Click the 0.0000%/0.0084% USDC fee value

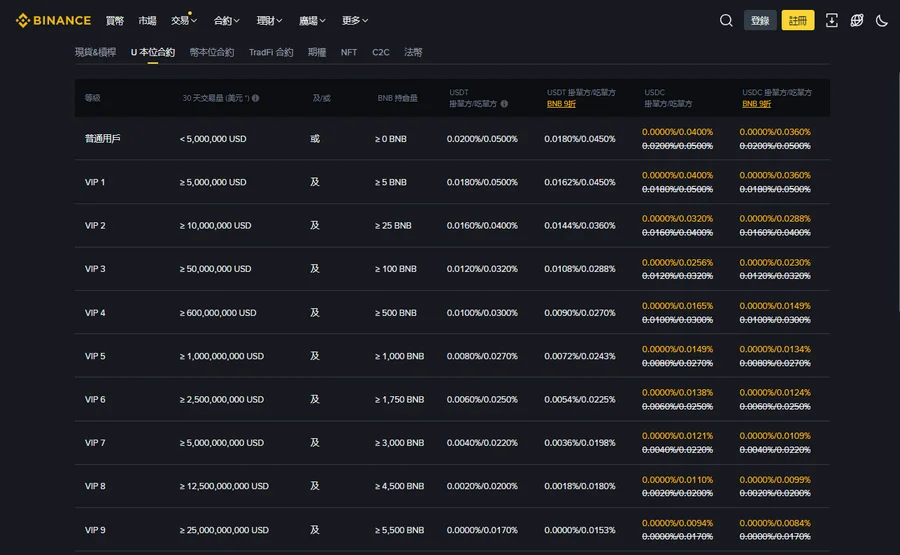775,523
